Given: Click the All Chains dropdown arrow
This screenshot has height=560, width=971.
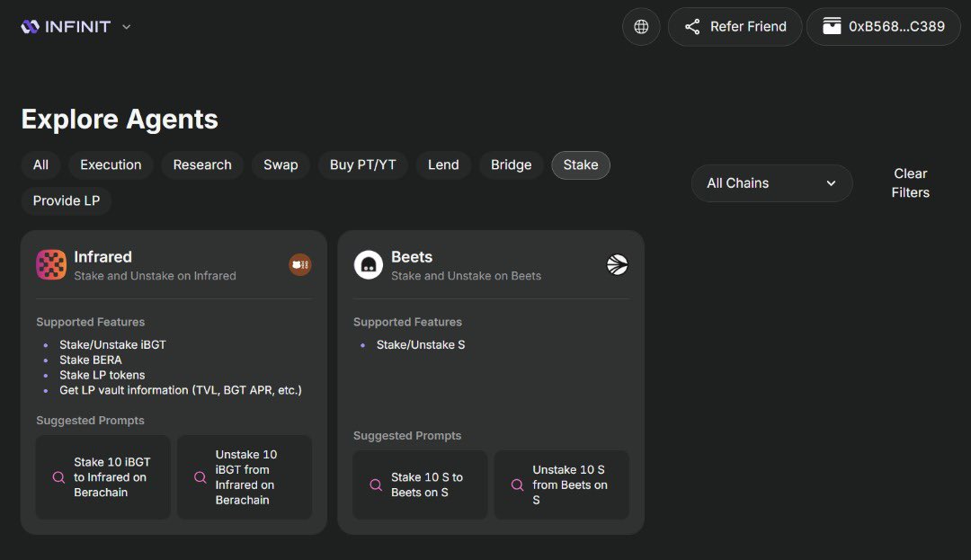Looking at the screenshot, I should [831, 183].
